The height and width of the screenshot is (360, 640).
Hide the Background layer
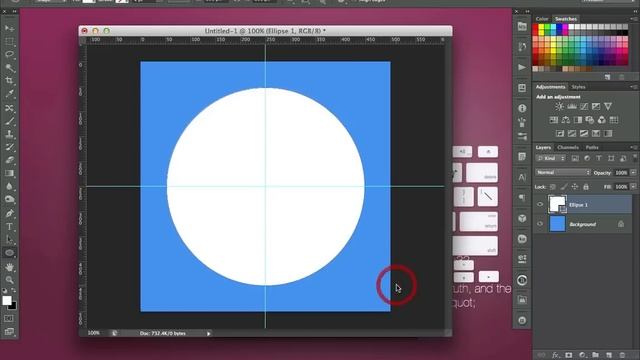click(x=540, y=224)
